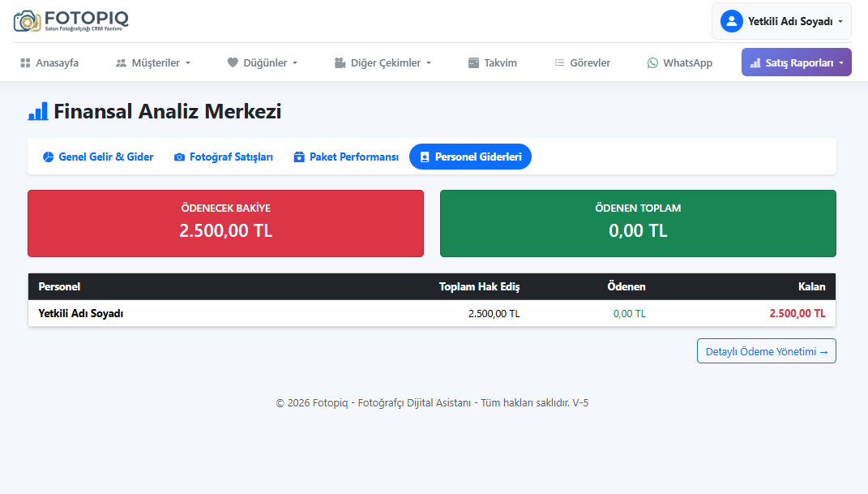Select the Yetkili Adı Soyadı table row
This screenshot has width=868, height=494.
pyautogui.click(x=431, y=313)
